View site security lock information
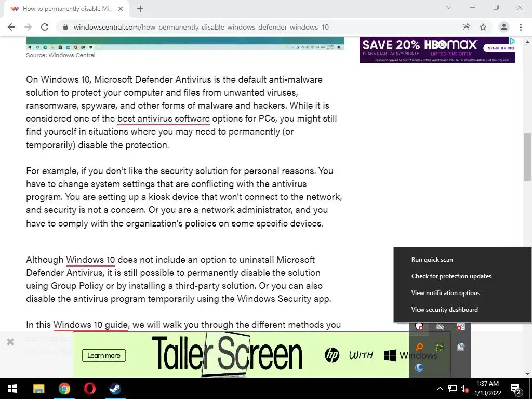 coord(65,27)
